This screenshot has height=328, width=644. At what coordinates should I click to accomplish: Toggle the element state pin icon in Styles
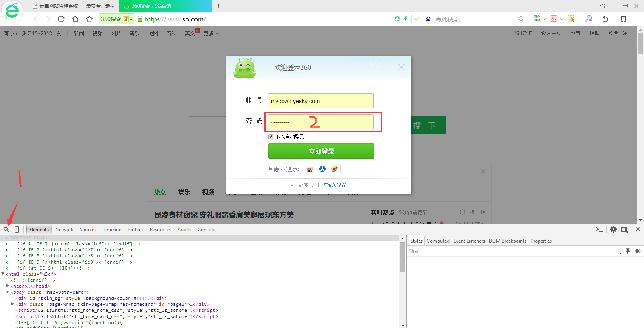628,251
